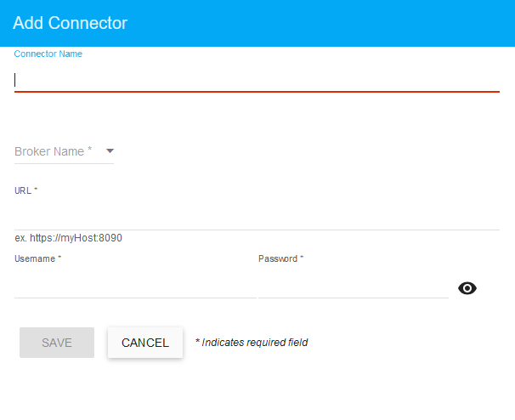Focus the Connector Name input field

255,80
